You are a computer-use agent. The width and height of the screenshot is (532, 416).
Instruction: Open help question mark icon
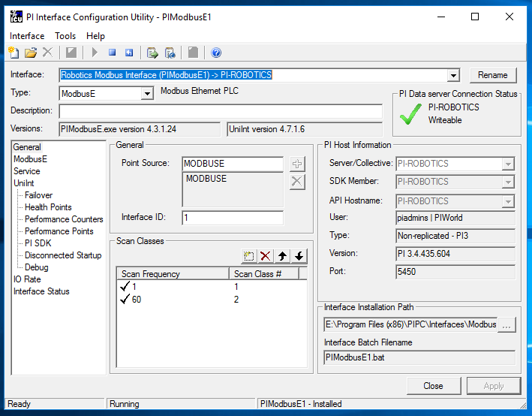pyautogui.click(x=216, y=53)
